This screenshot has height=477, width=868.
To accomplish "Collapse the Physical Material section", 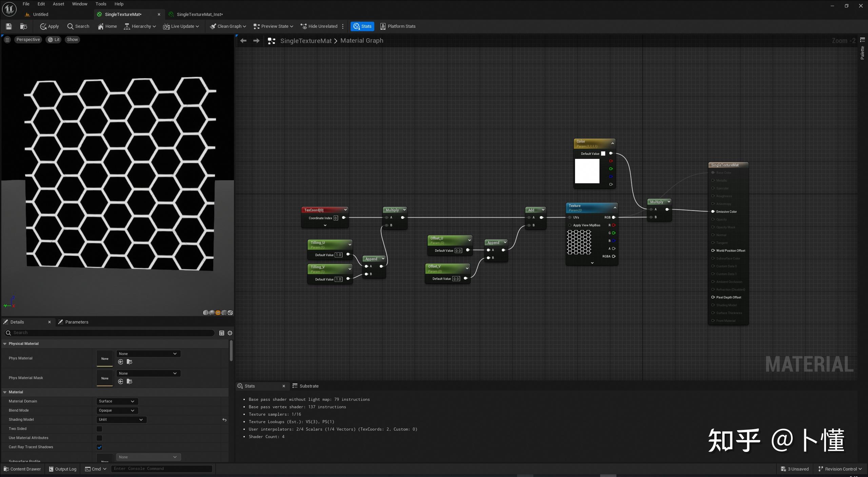I will tap(5, 344).
